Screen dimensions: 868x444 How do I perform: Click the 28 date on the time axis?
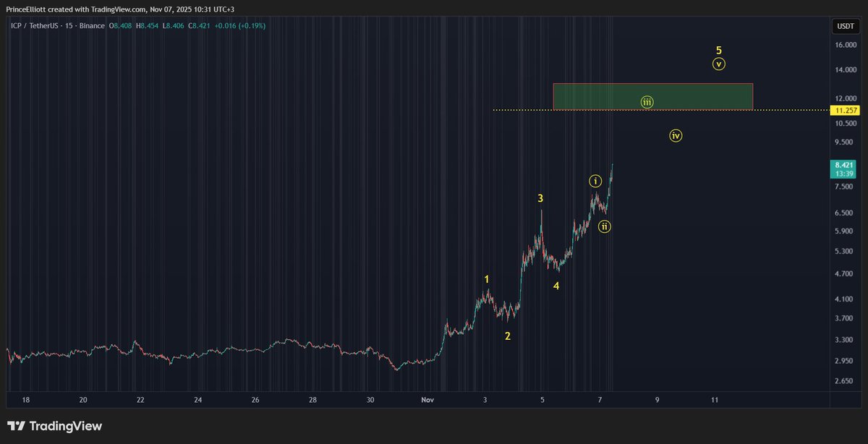pos(312,399)
